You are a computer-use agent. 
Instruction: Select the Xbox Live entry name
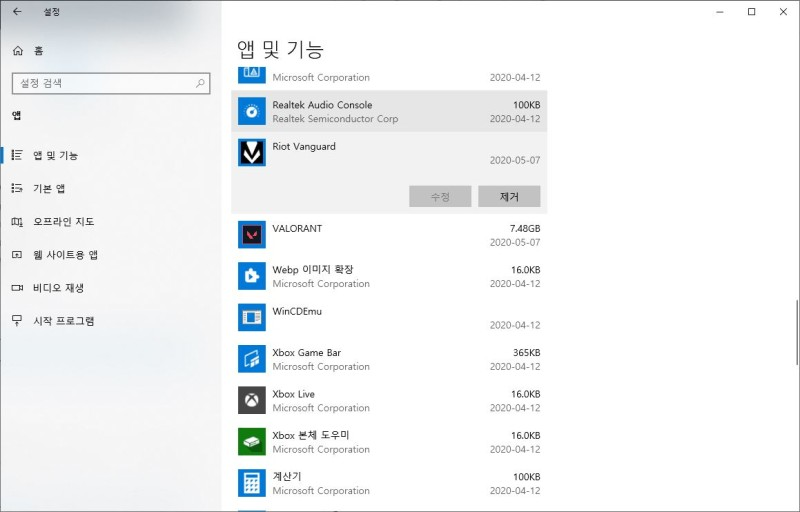293,394
